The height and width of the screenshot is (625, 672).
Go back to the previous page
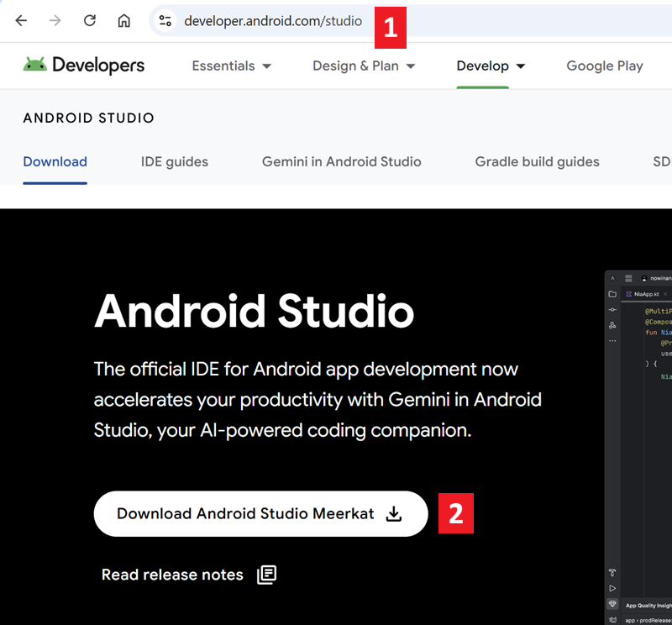[21, 20]
